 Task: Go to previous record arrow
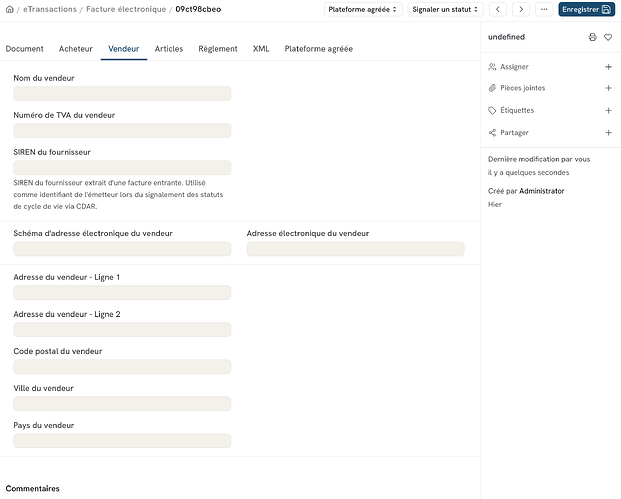(498, 10)
